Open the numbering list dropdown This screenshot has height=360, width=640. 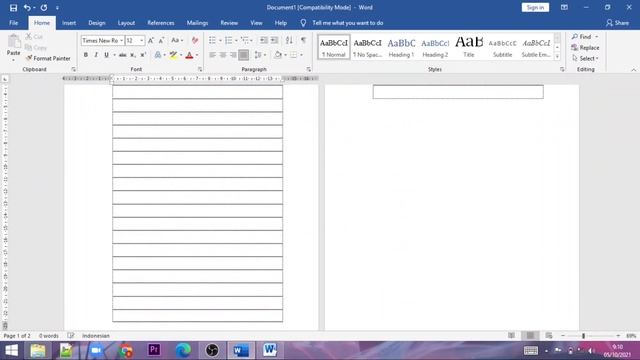tap(236, 40)
